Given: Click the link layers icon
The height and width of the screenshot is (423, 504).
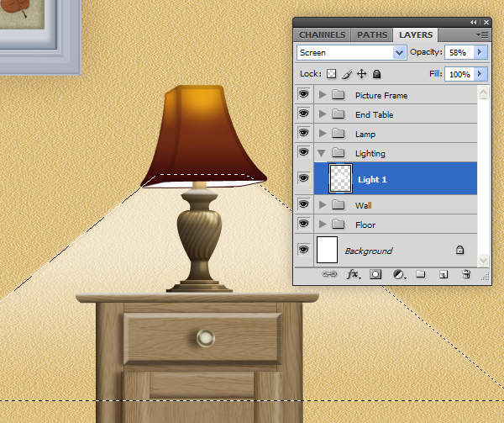Looking at the screenshot, I should [x=330, y=274].
